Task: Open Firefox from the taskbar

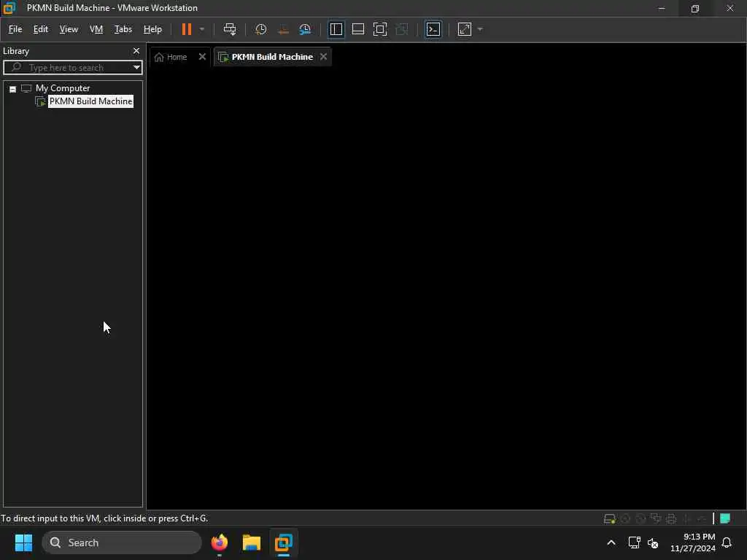Action: point(219,542)
